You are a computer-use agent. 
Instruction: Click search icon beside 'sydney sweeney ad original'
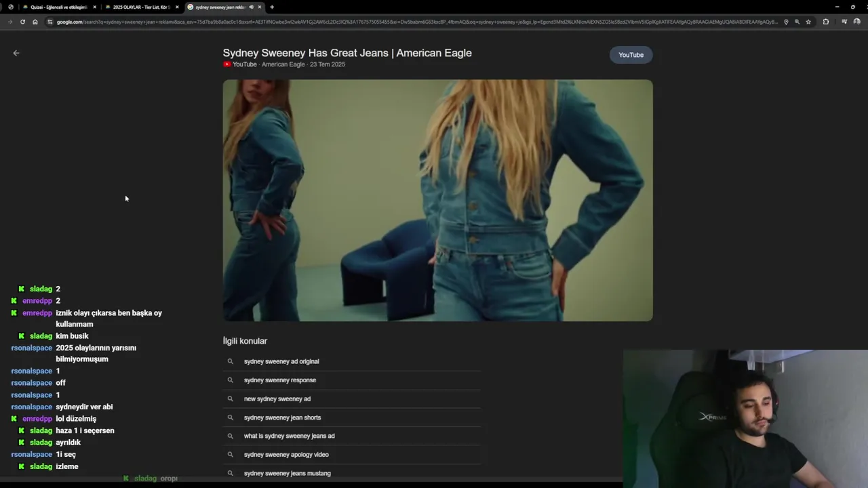231,361
